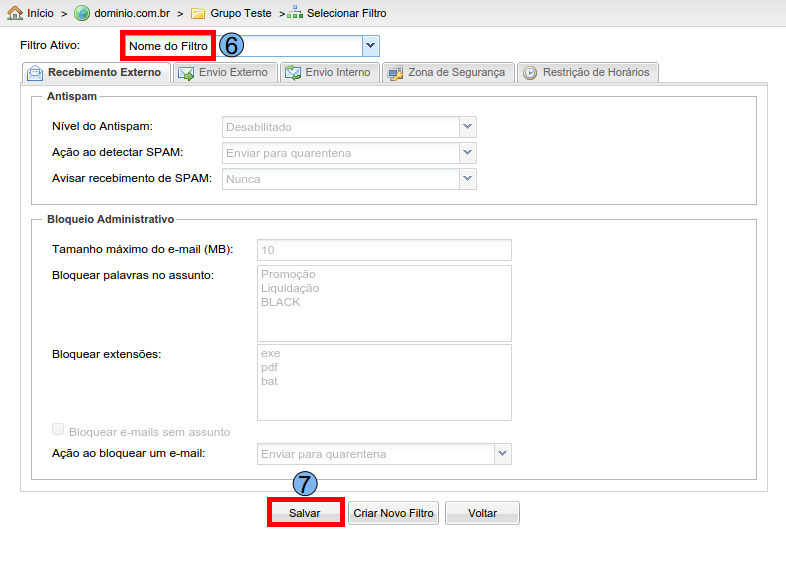Click the Zona de Segurança tab icon
Screen dimensions: 786x573
[x=395, y=73]
